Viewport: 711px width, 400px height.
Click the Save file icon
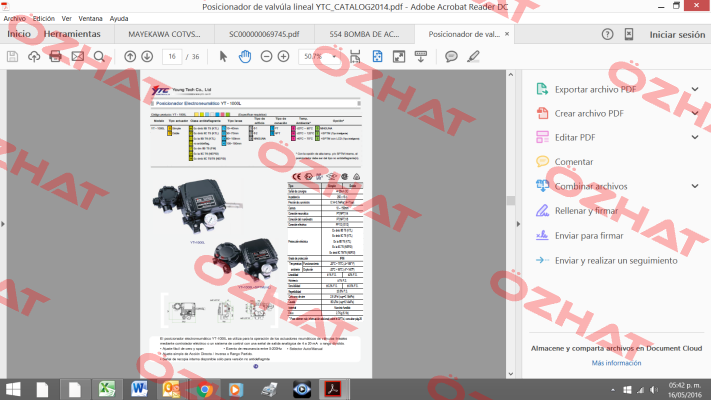click(12, 57)
